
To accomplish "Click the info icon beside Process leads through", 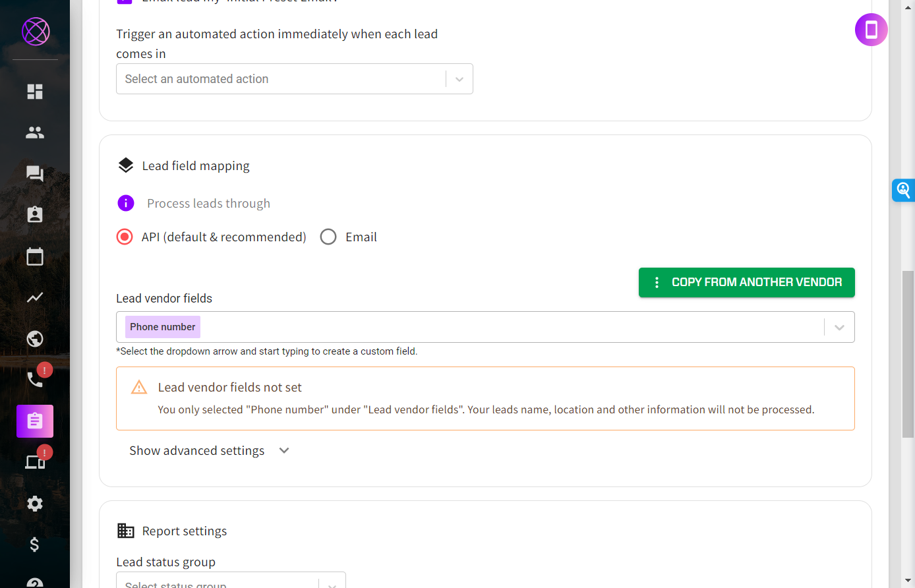I will click(x=126, y=203).
